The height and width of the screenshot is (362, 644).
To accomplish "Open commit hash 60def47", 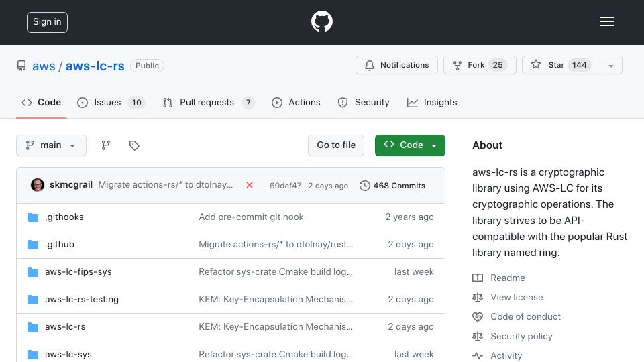I will tap(286, 186).
